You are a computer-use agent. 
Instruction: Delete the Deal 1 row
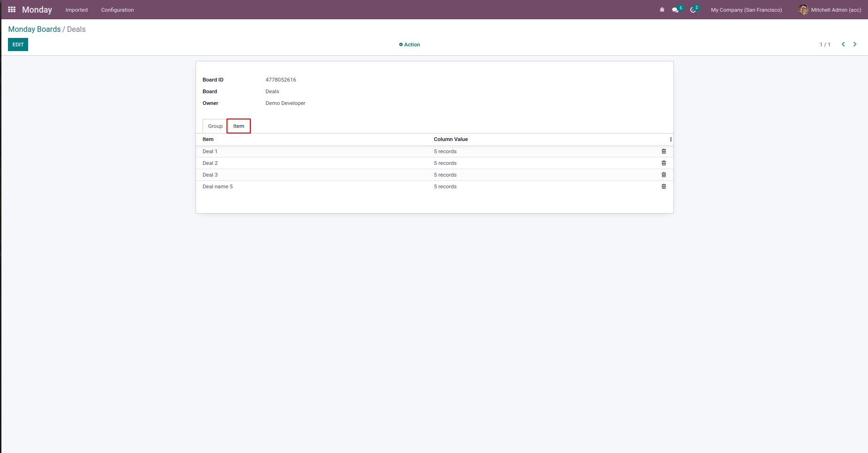click(664, 151)
